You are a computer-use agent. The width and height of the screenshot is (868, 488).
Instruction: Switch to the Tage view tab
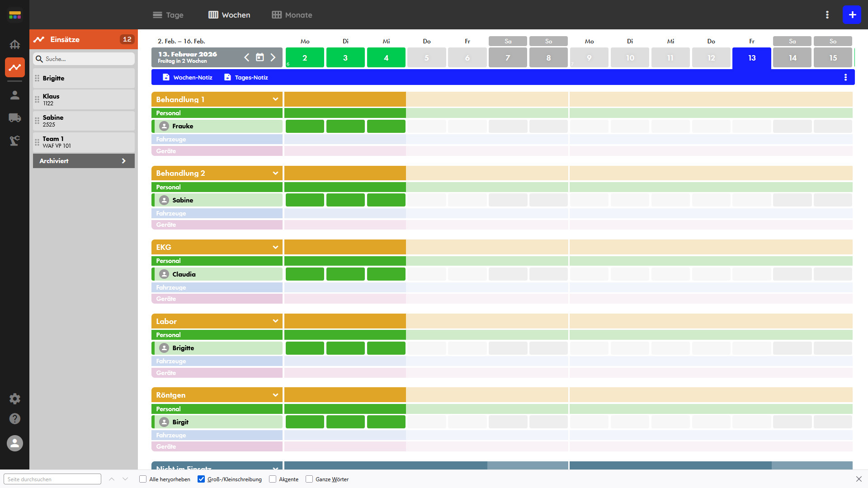click(x=168, y=15)
